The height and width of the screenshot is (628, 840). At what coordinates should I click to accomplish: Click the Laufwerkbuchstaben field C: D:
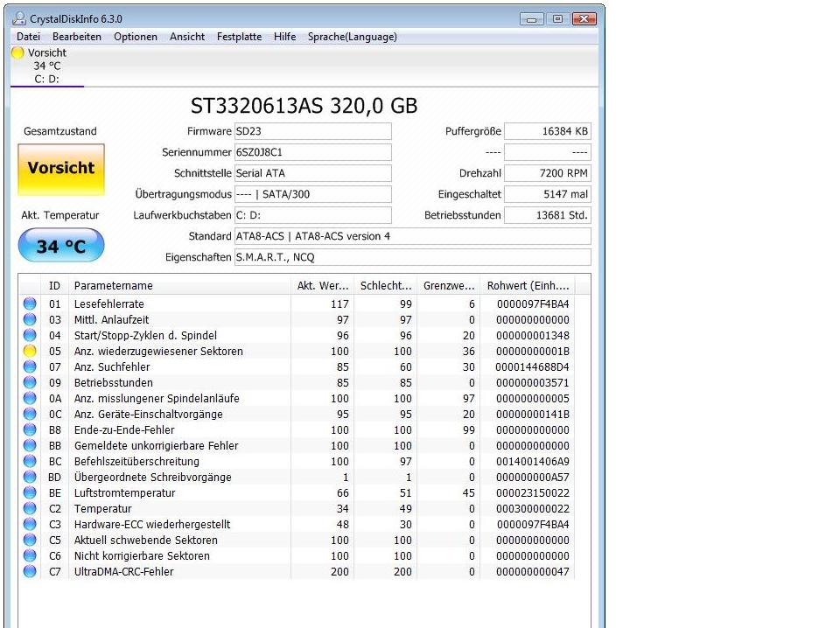click(x=313, y=215)
